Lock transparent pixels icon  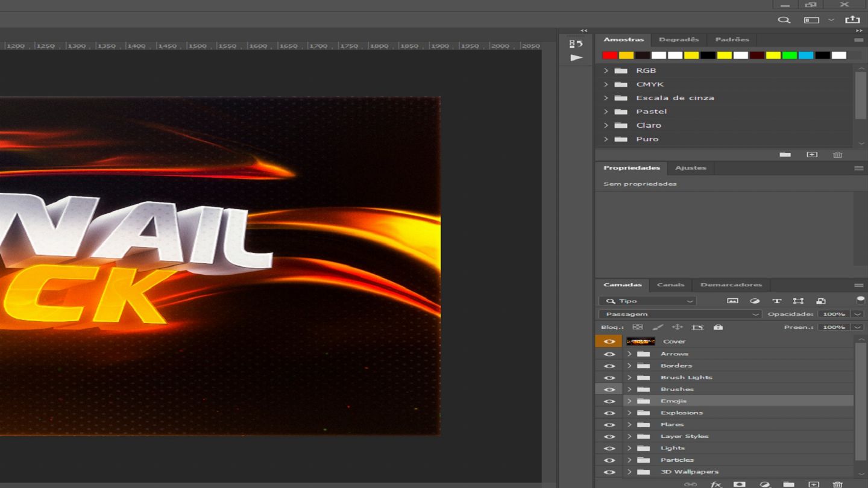point(637,327)
